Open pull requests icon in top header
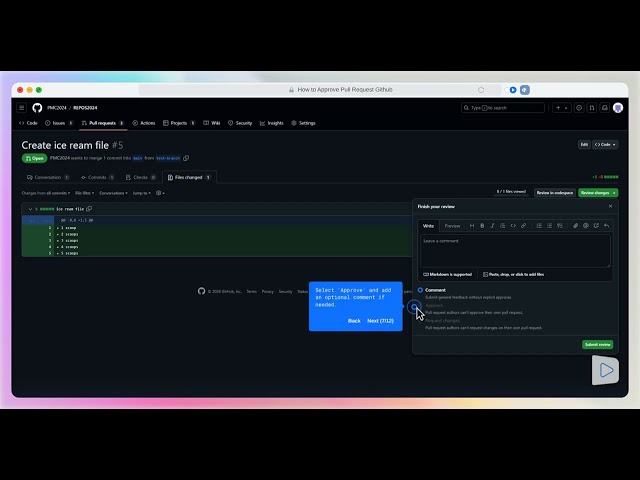This screenshot has height=480, width=640. [592, 108]
